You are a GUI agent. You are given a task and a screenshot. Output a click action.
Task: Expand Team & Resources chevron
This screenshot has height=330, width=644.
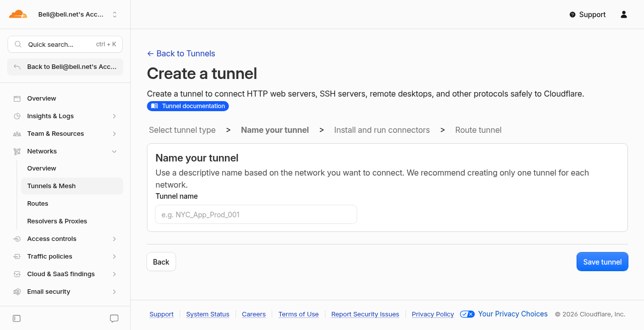[x=114, y=134]
